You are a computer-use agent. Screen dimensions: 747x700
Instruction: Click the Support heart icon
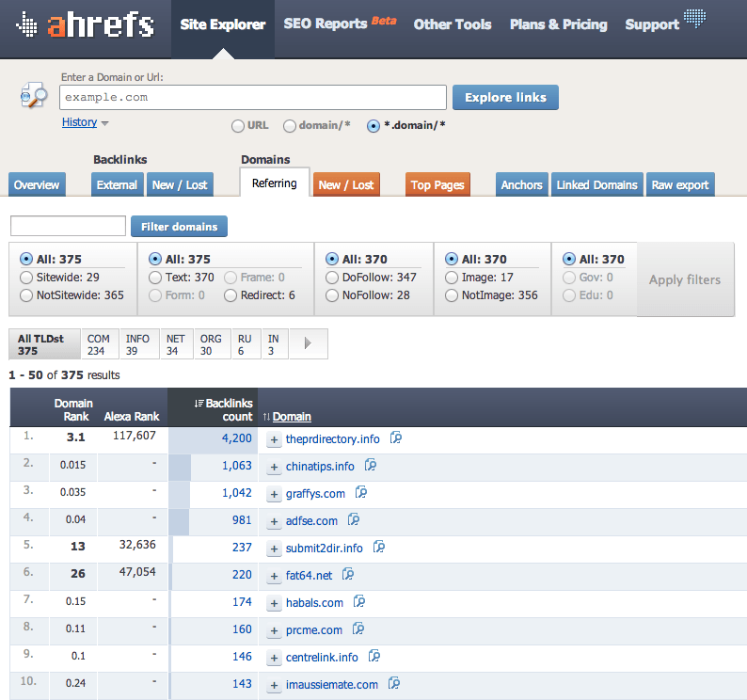click(694, 18)
